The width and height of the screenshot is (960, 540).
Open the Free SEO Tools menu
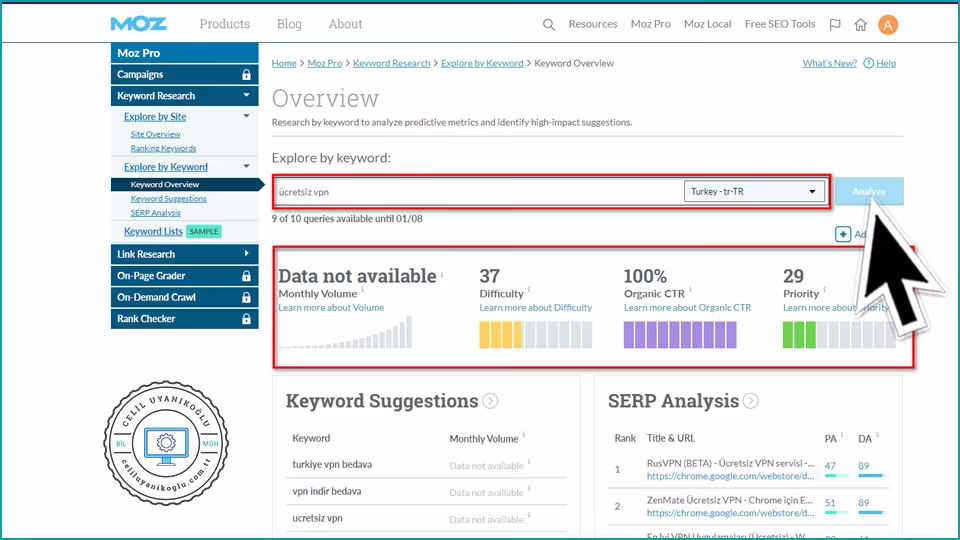tap(779, 24)
